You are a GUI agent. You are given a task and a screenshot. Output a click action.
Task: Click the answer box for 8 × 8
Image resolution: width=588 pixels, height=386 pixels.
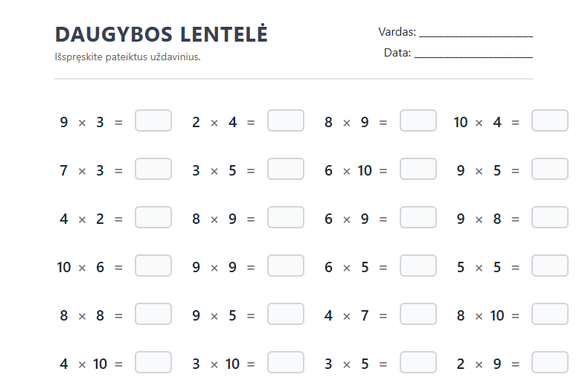point(153,315)
